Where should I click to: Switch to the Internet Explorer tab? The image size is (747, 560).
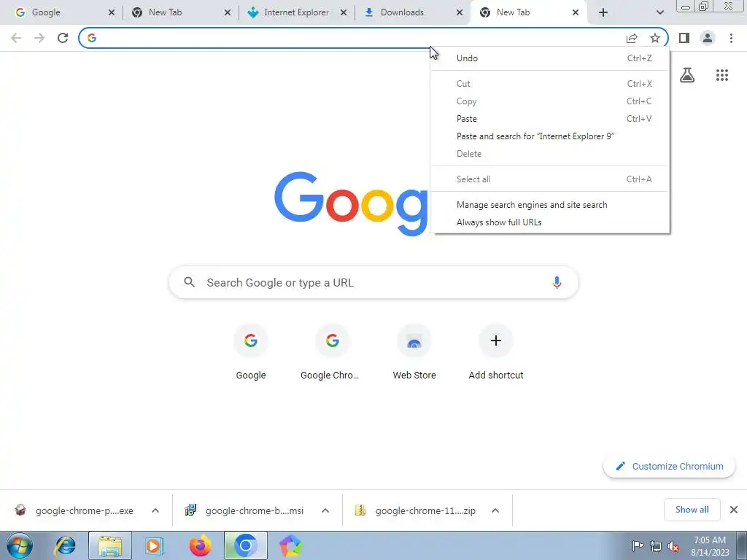(x=296, y=12)
